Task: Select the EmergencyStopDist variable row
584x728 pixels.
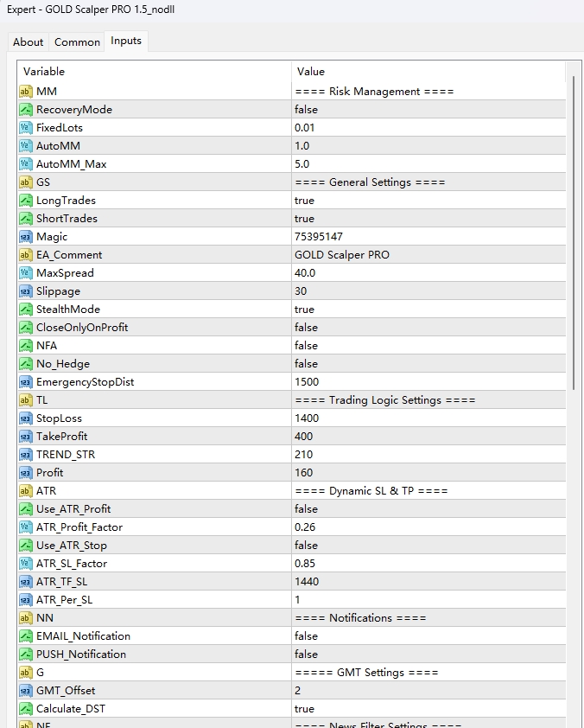Action: 85,382
